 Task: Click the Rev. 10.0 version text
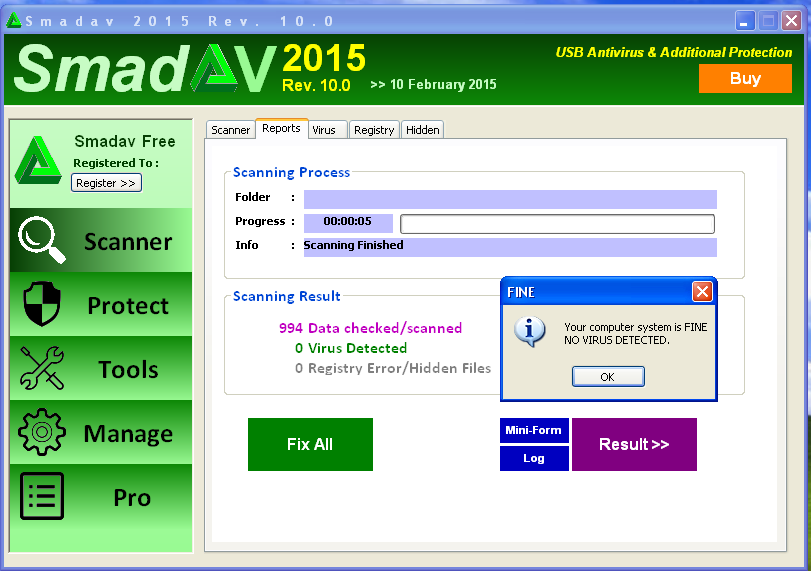coord(316,85)
